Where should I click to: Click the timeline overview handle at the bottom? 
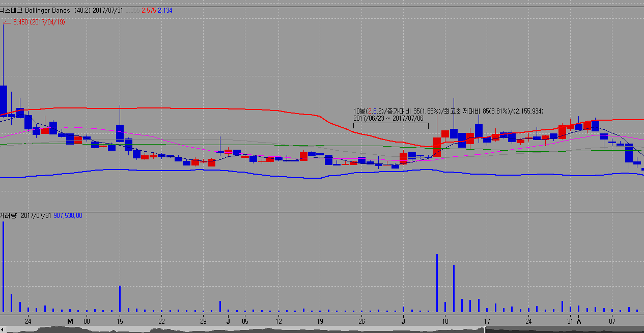485,329
